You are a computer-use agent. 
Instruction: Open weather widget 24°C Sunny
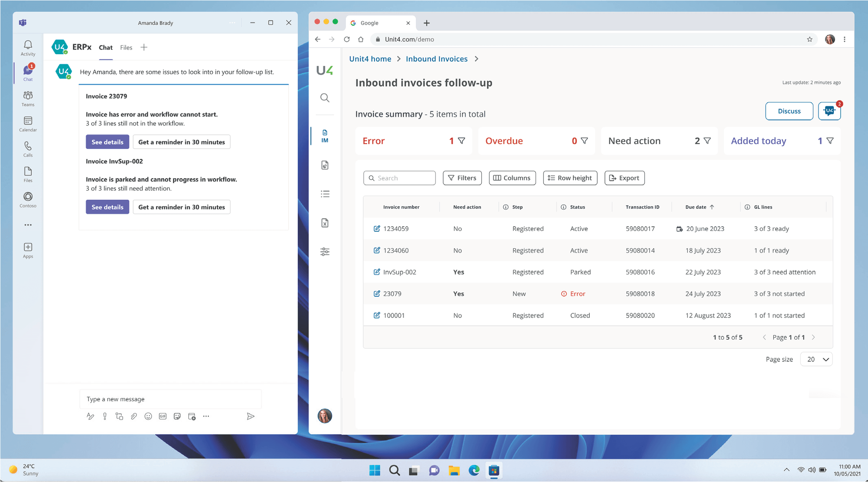click(24, 470)
